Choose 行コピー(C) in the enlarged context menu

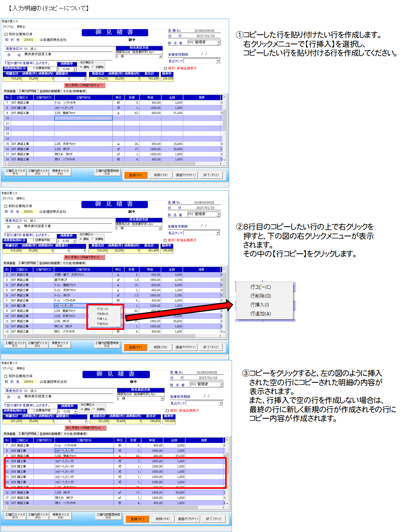[260, 287]
